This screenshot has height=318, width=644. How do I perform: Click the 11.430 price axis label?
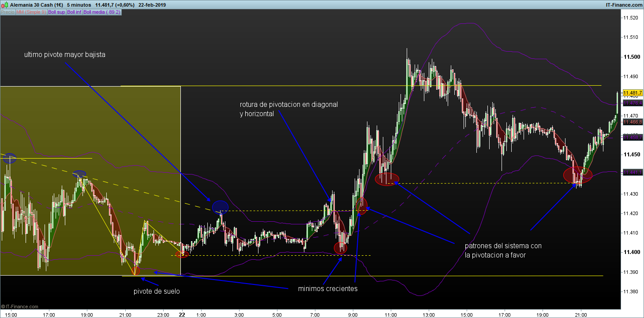click(630, 194)
